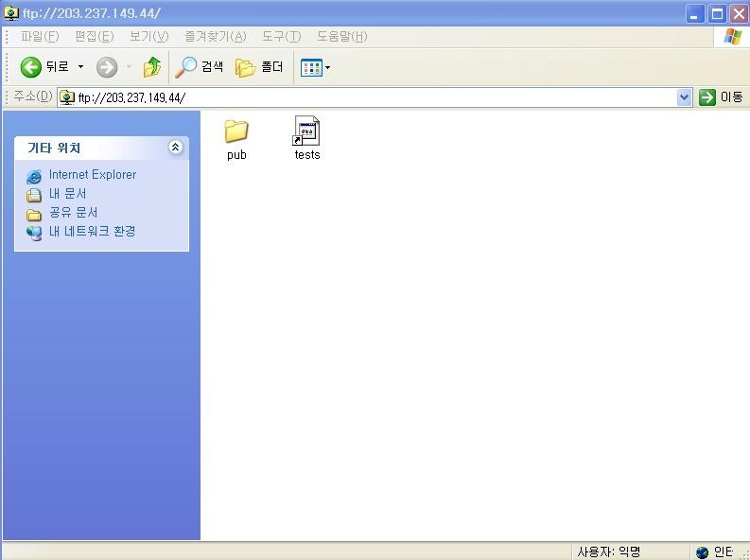Open the 내 문서 link
This screenshot has height=560, width=750.
(x=68, y=194)
